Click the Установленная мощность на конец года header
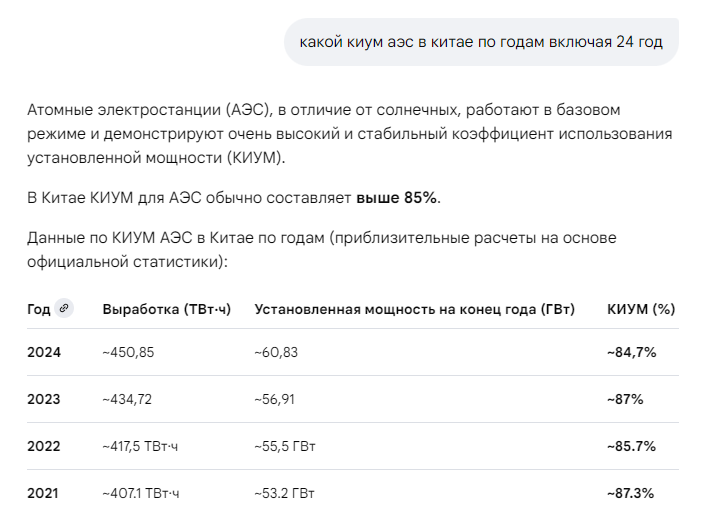Viewport: 704px width, 523px height. click(414, 309)
